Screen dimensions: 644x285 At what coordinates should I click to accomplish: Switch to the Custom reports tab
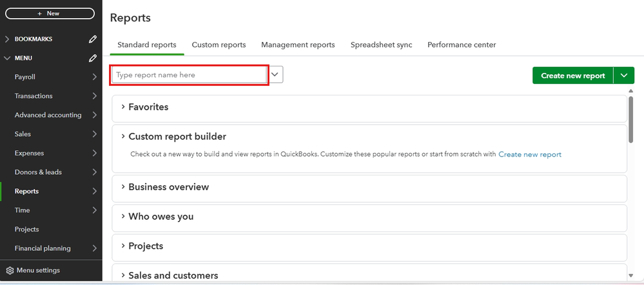(219, 45)
